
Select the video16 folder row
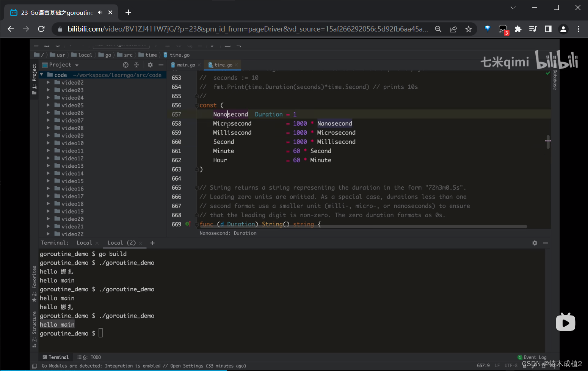click(x=102, y=189)
